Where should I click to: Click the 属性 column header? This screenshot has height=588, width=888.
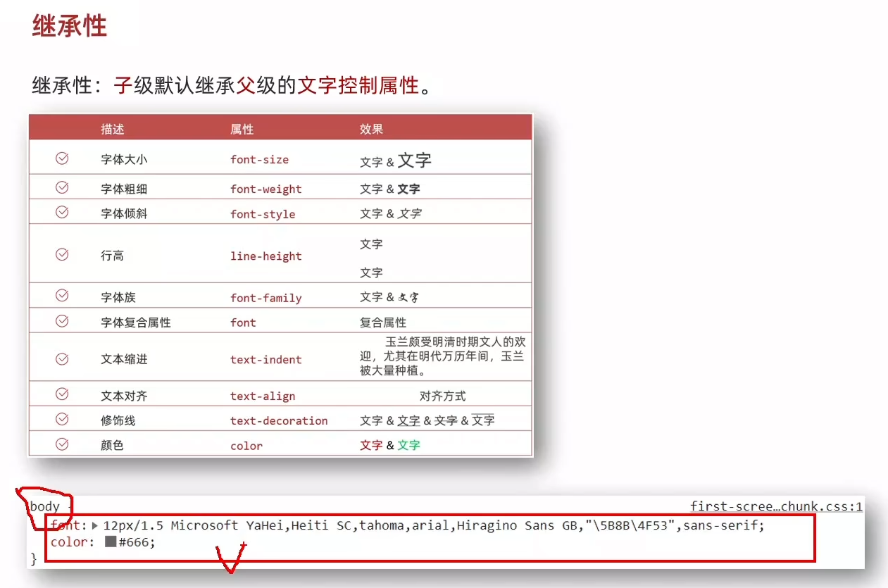(242, 129)
